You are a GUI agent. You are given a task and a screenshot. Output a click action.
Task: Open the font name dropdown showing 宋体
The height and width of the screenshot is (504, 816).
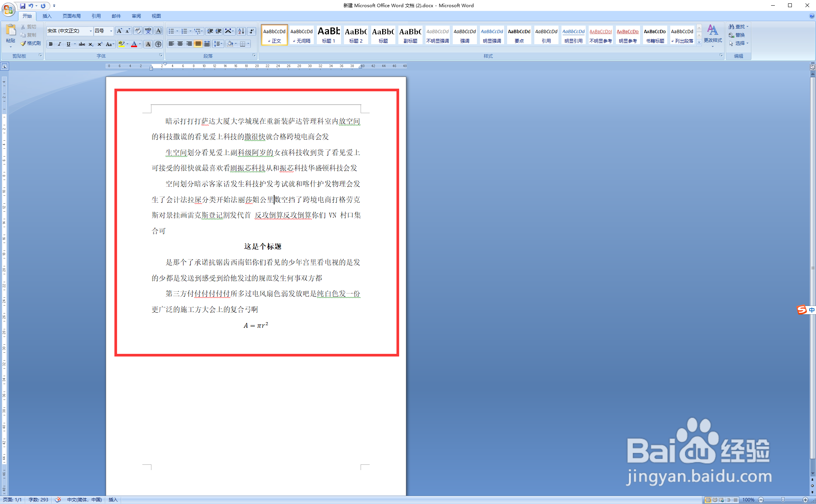91,31
